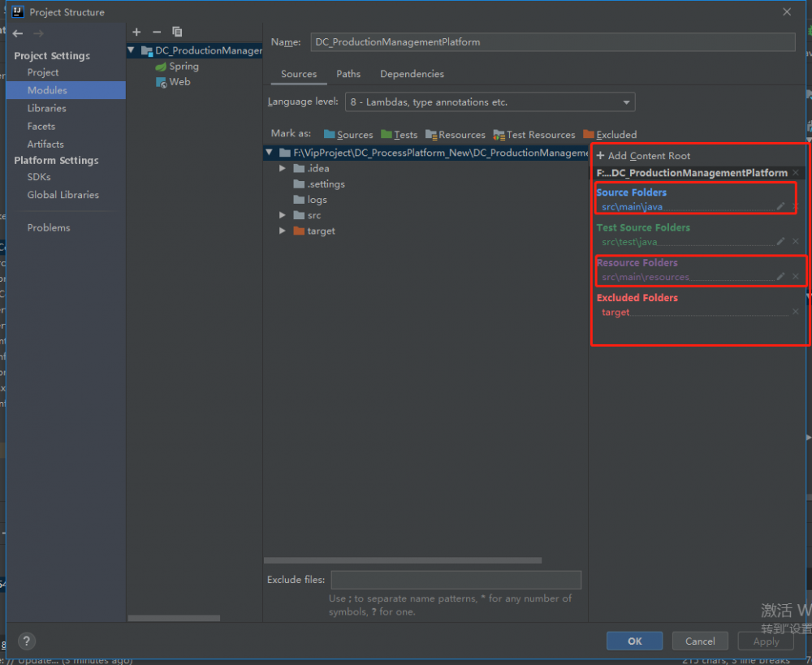Mark folder as Sources
This screenshot has height=665, width=812.
coord(348,135)
